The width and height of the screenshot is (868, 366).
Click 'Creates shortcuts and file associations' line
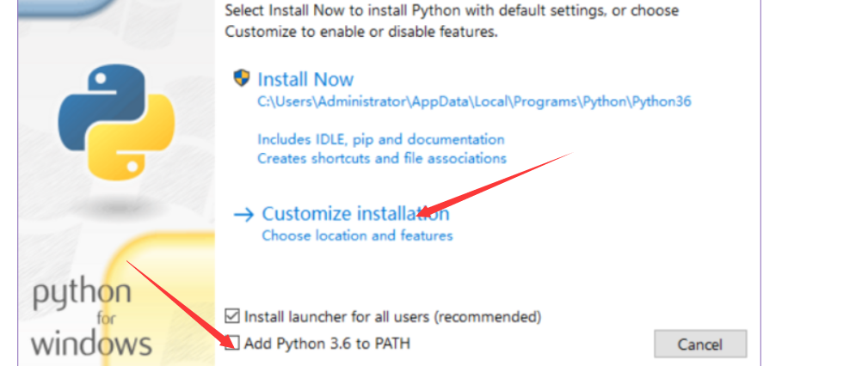pyautogui.click(x=381, y=158)
